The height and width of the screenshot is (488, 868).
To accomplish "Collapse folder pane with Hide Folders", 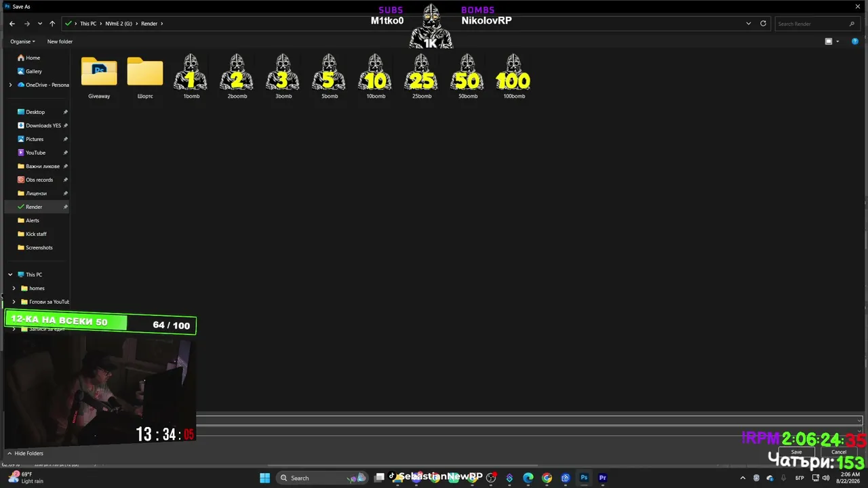I will tap(25, 453).
